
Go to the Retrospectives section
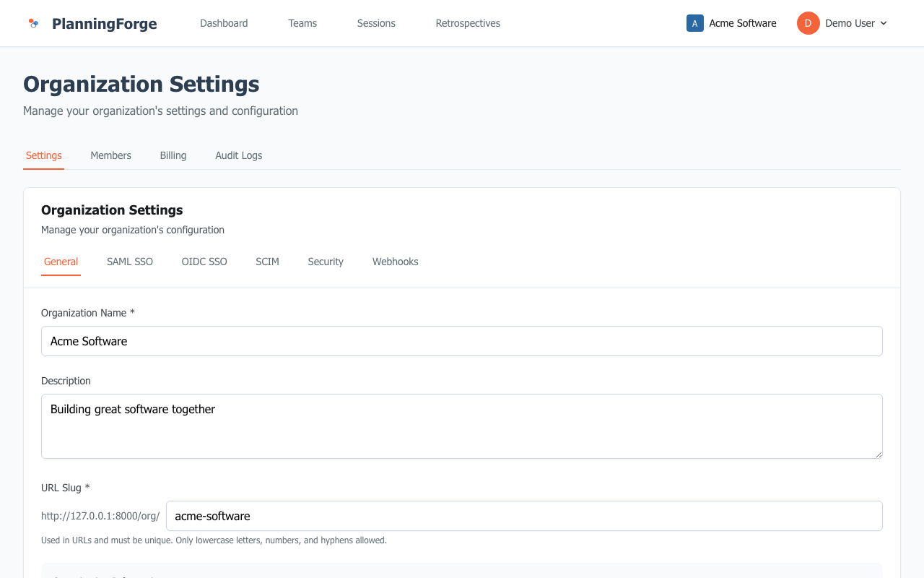pos(467,23)
